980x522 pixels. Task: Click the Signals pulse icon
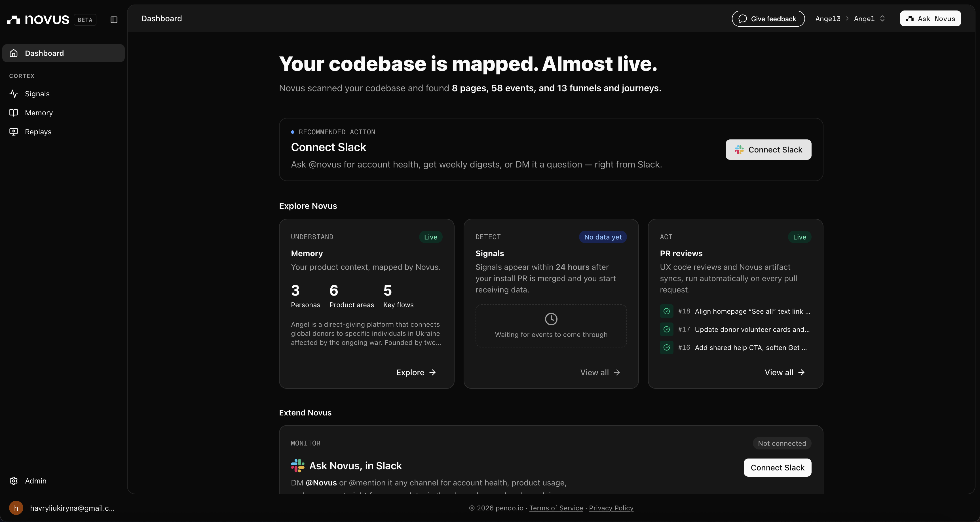(x=14, y=94)
